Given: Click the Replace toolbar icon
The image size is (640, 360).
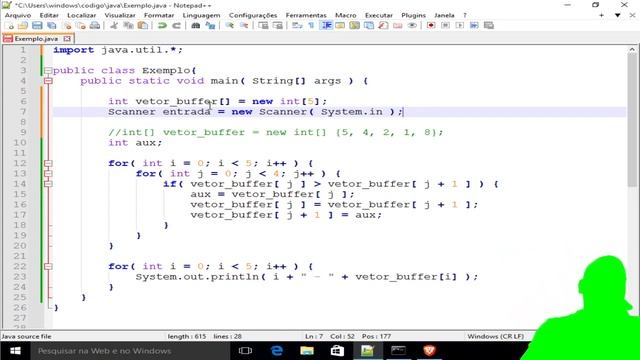Looking at the screenshot, I should [210, 26].
